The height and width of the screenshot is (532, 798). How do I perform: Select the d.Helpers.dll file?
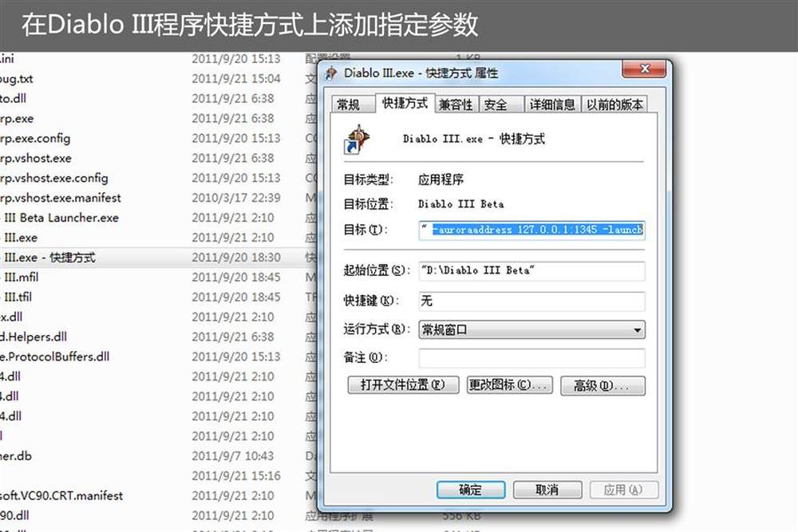[x=34, y=337]
